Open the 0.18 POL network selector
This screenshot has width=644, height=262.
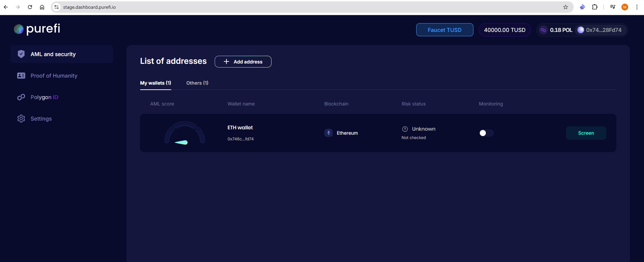point(556,30)
